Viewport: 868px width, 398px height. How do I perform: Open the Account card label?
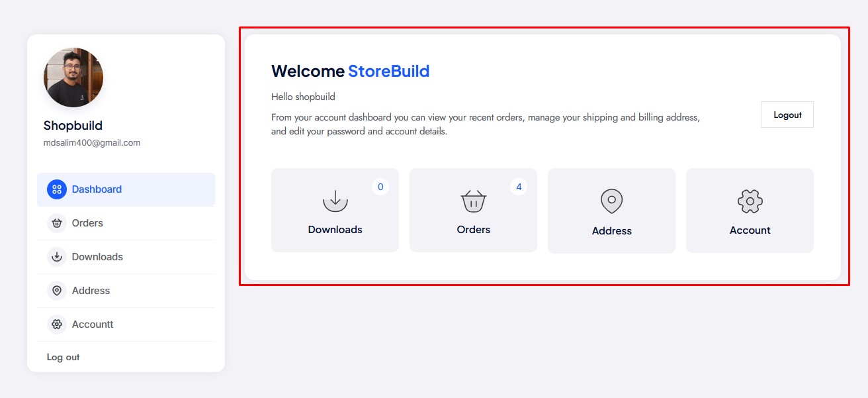pos(750,230)
